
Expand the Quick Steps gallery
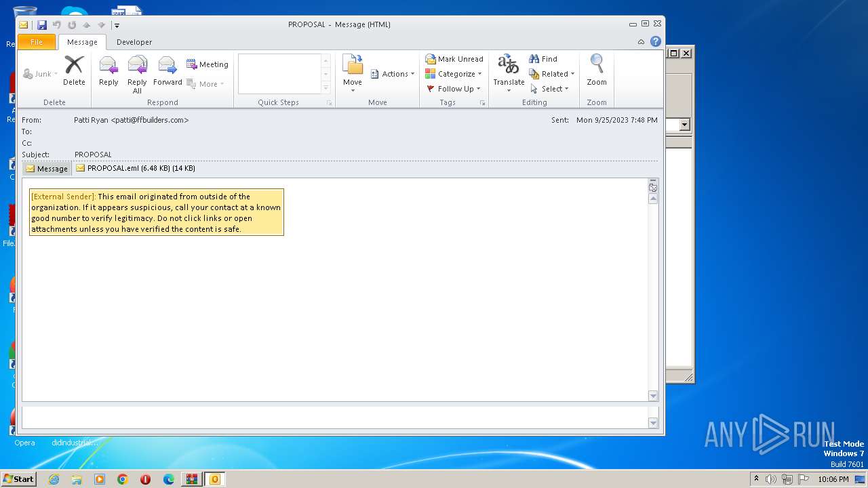pos(325,88)
